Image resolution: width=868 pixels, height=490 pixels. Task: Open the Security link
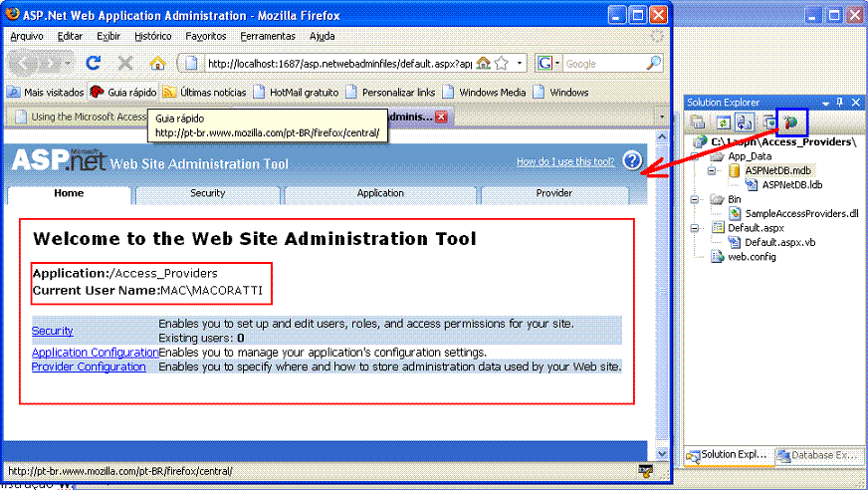click(x=53, y=331)
